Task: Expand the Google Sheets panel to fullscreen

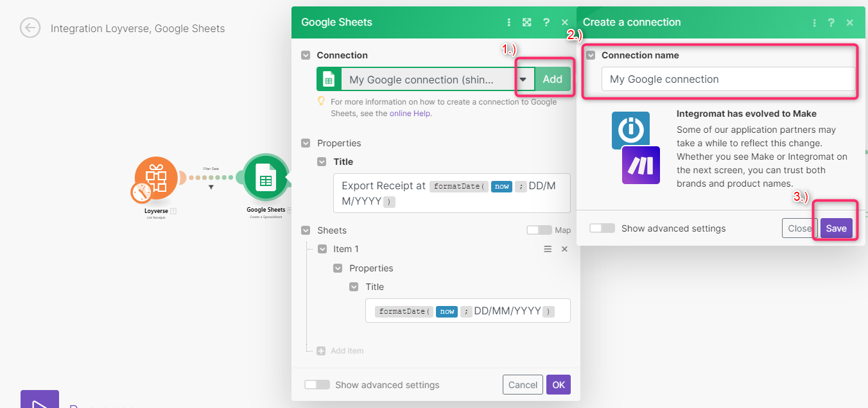Action: tap(527, 22)
